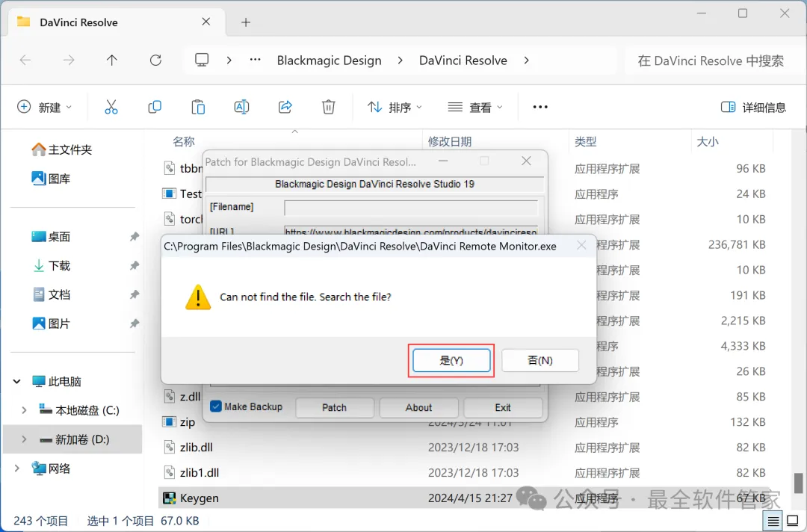Click the Cut scissors icon

[x=111, y=107]
